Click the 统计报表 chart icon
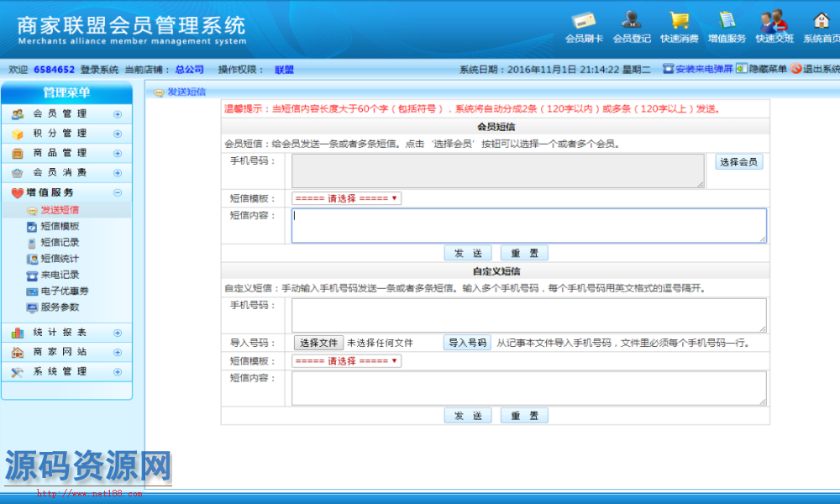Screen dimensions: 840x504 [17, 333]
